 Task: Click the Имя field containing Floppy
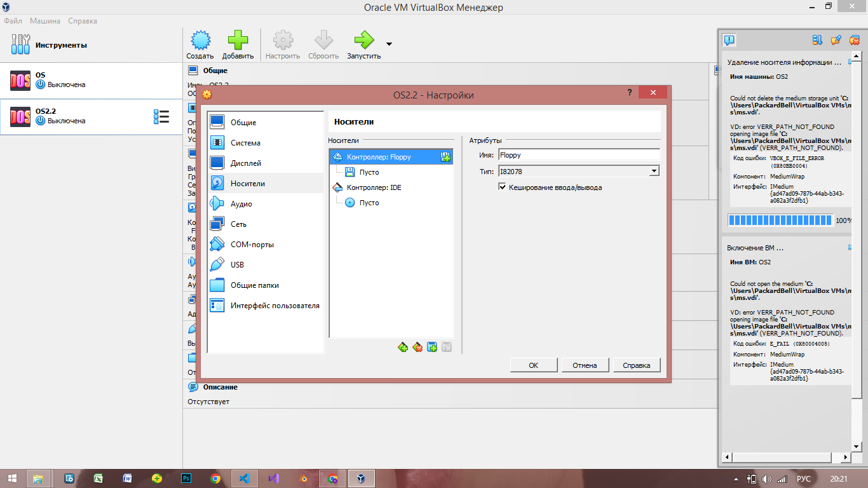coord(578,154)
